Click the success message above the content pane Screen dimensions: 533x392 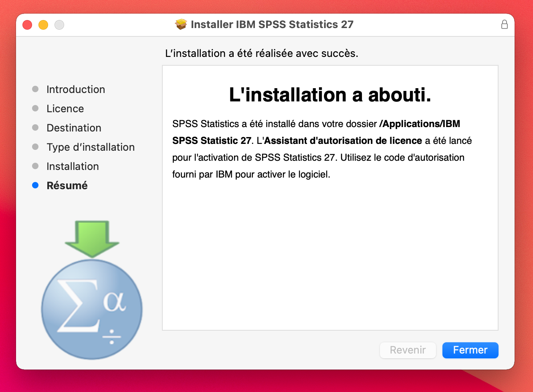pos(261,53)
